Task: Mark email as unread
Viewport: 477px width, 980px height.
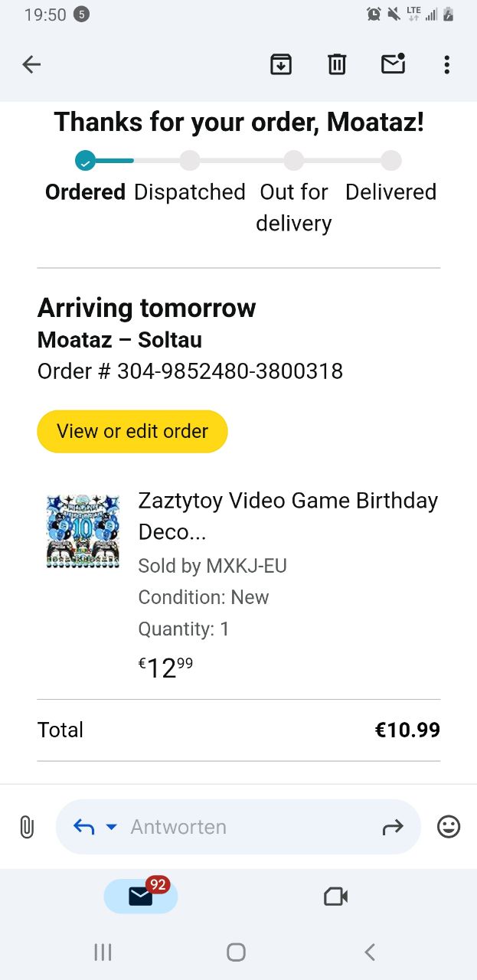Action: (x=393, y=64)
